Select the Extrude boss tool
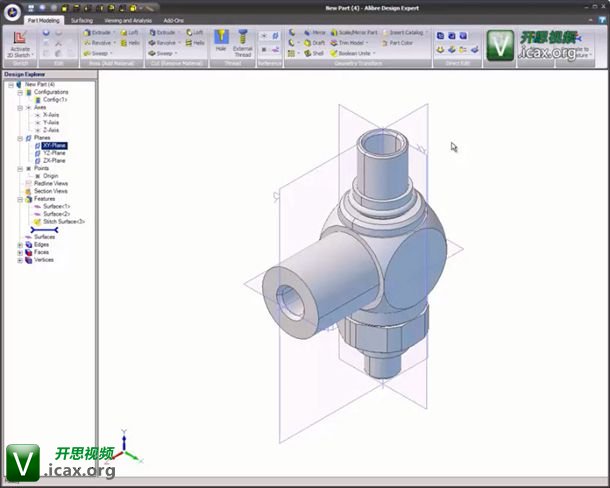The image size is (610, 488). 100,32
